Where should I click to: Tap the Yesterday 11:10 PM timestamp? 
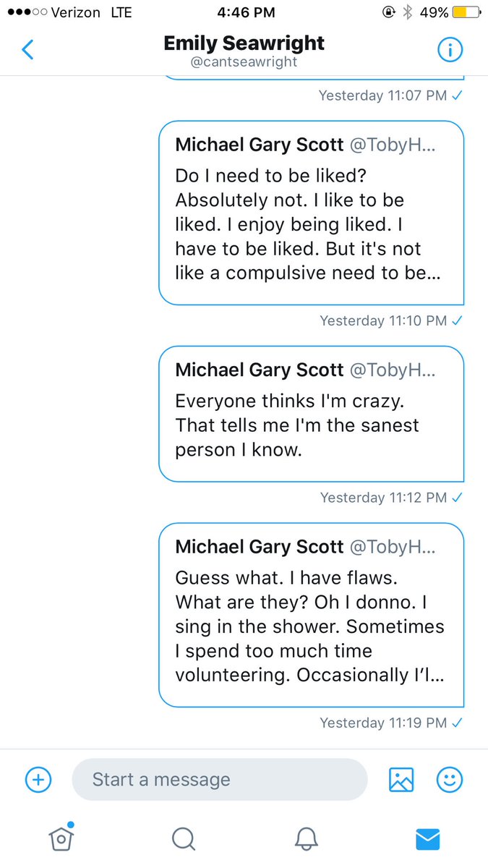(383, 320)
